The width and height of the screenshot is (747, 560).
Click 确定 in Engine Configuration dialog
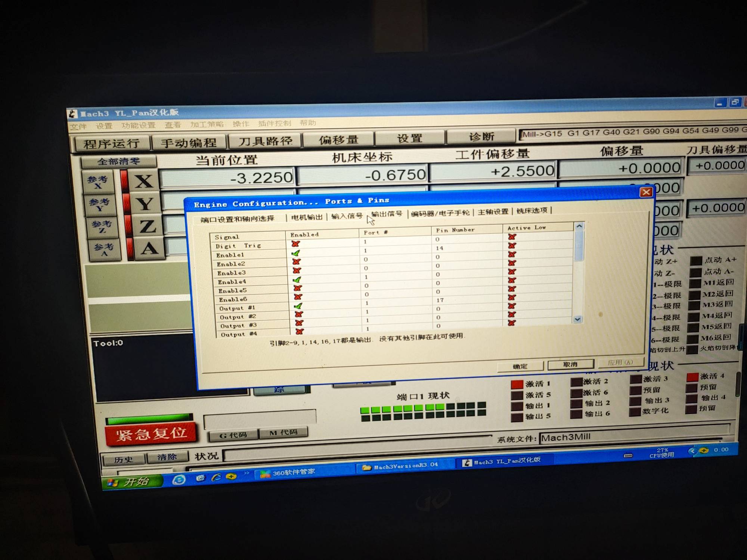pos(520,366)
